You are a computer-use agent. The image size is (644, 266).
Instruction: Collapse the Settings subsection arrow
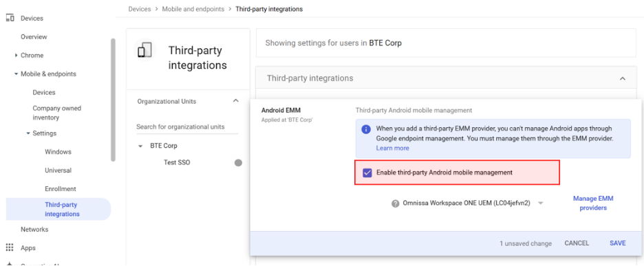click(x=28, y=133)
